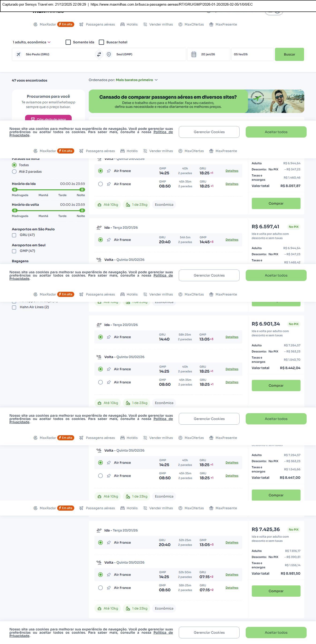Click the pin icon on the 54h 5m Air France flight
This screenshot has height=644, width=316.
(x=109, y=240)
